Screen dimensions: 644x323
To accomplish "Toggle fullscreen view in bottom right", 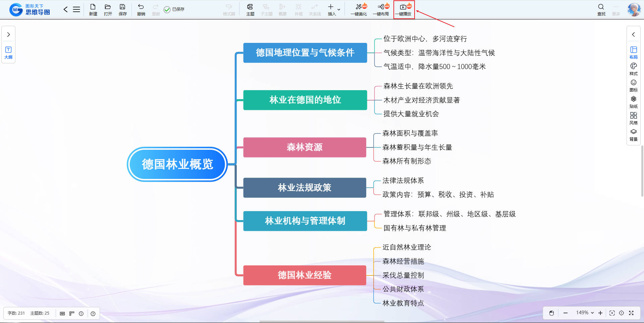I will 631,313.
